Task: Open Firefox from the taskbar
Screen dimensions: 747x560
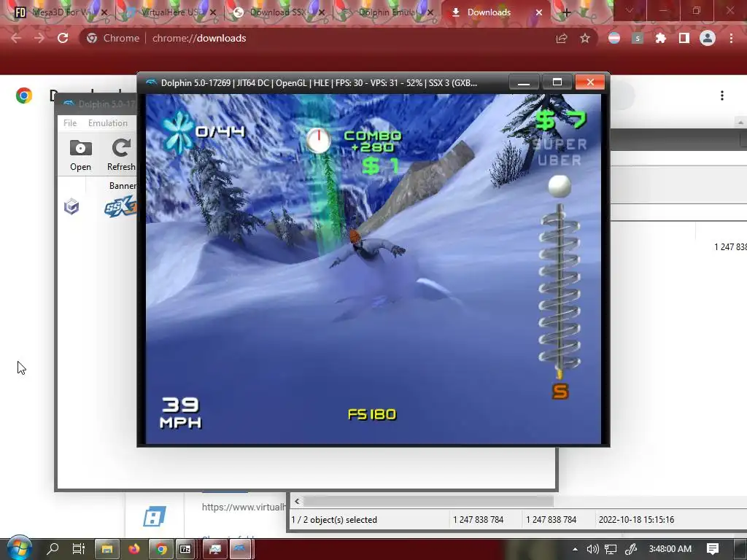Action: coord(134,549)
